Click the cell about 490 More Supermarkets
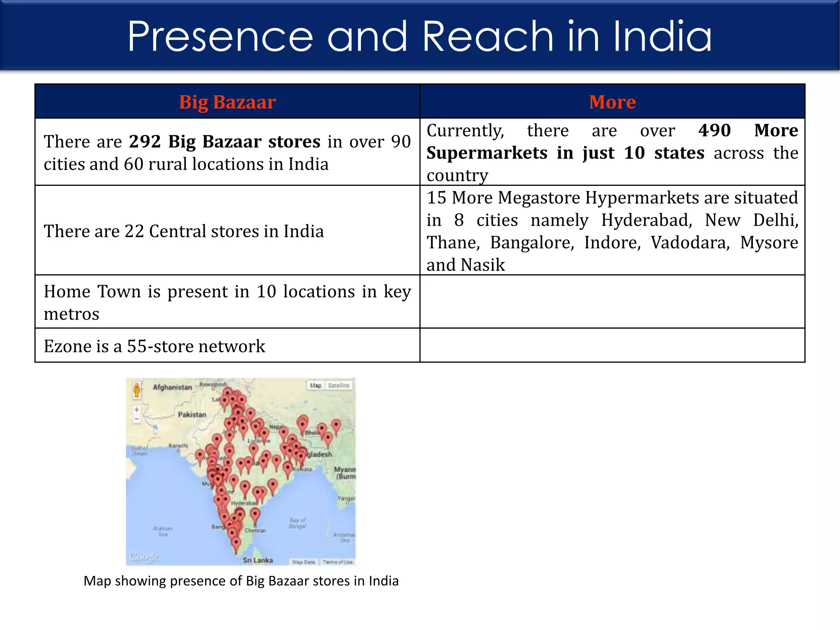The height and width of the screenshot is (630, 840). pos(612,152)
